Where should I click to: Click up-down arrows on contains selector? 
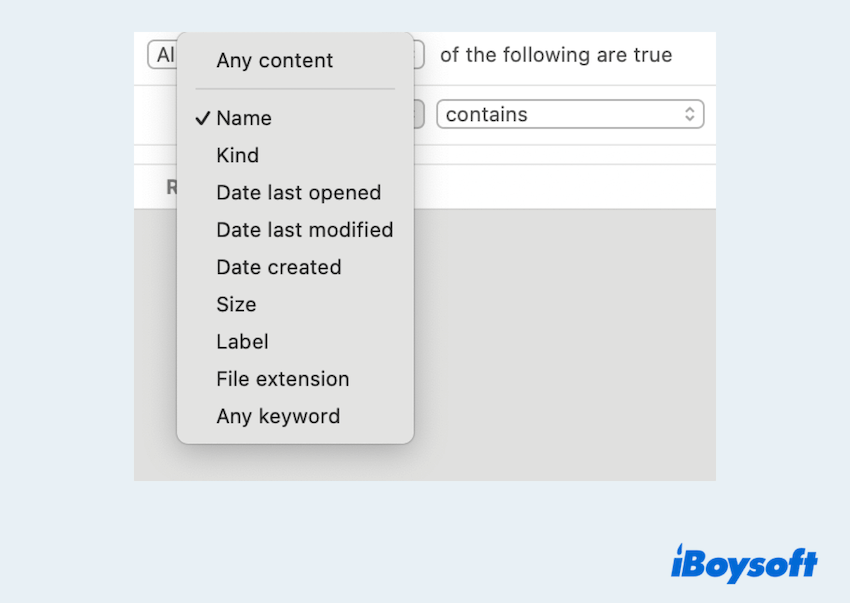(689, 115)
